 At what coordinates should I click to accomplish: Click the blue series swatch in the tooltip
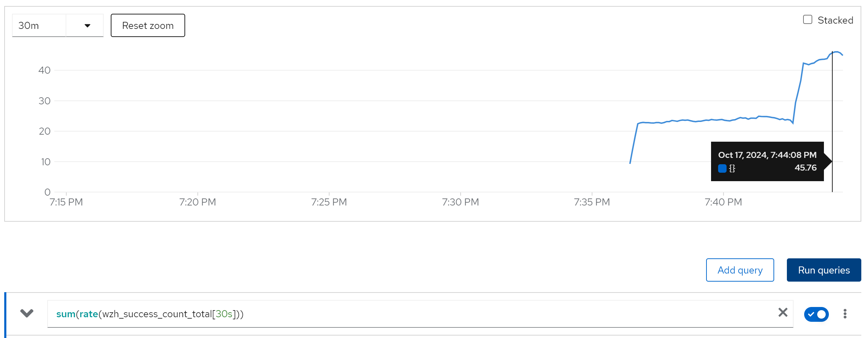[x=722, y=168]
